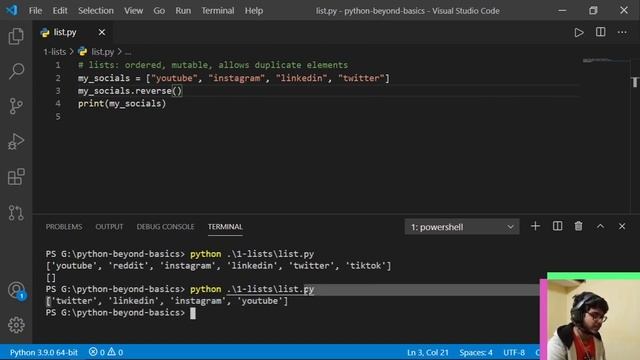Select the TERMINAL panel tab
Image resolution: width=640 pixels, height=360 pixels.
coord(225,227)
